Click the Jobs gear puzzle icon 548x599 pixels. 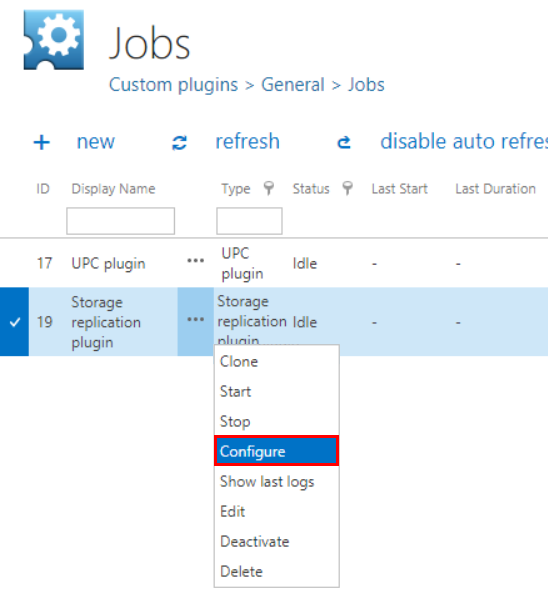coord(54,40)
